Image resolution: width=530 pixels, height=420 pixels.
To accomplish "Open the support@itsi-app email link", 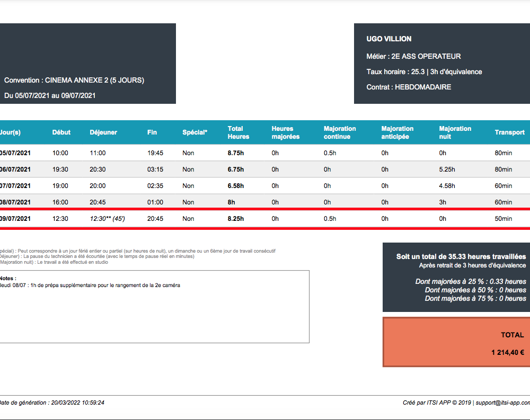I will point(503,403).
